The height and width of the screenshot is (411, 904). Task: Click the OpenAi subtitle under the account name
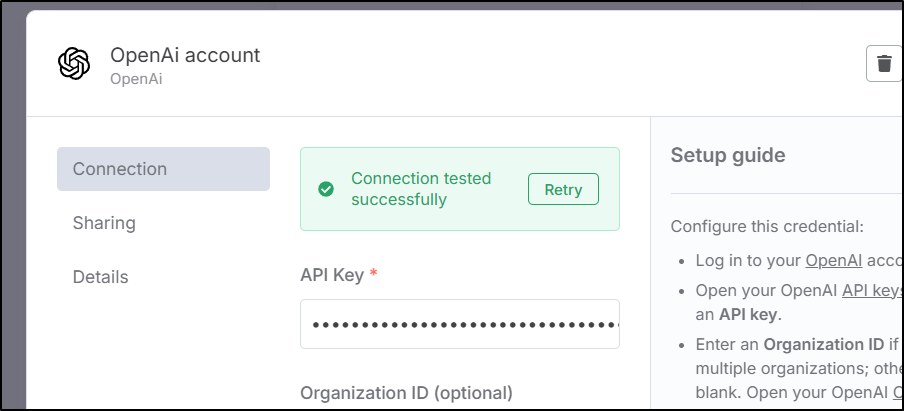click(x=136, y=78)
